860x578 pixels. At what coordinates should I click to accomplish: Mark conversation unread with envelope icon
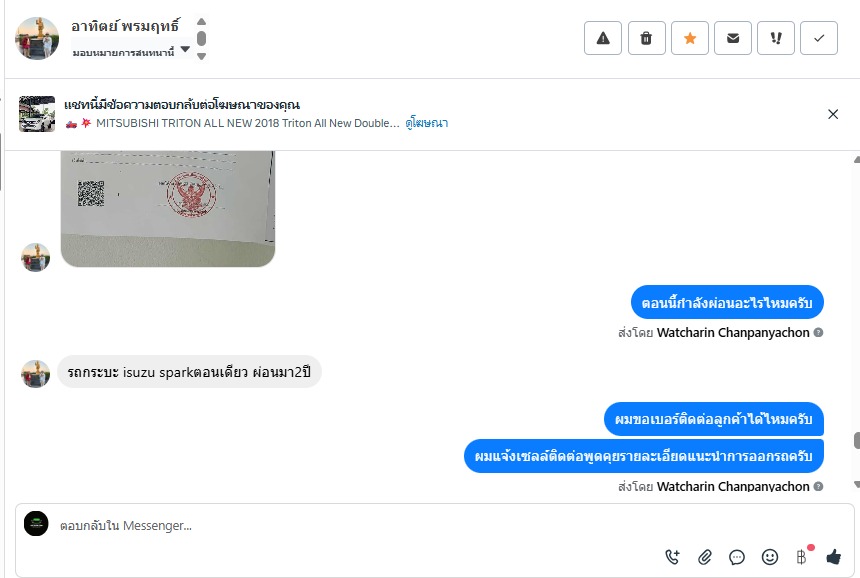click(x=733, y=38)
